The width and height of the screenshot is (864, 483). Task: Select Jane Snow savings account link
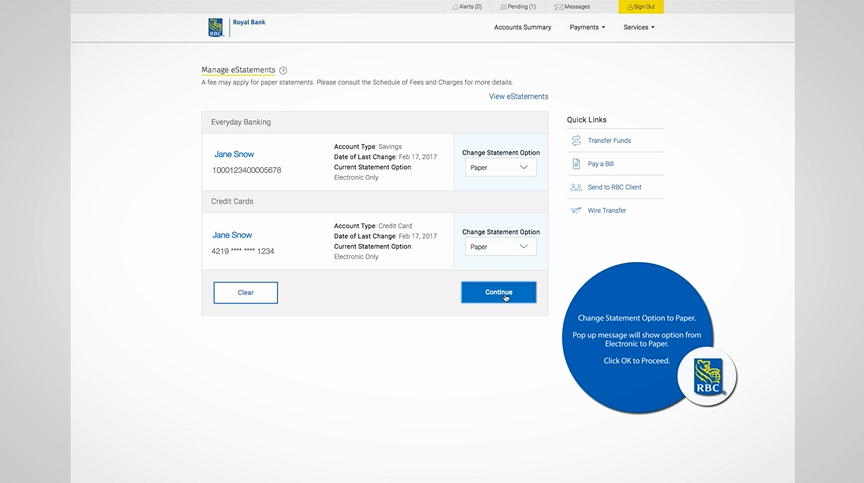click(233, 154)
